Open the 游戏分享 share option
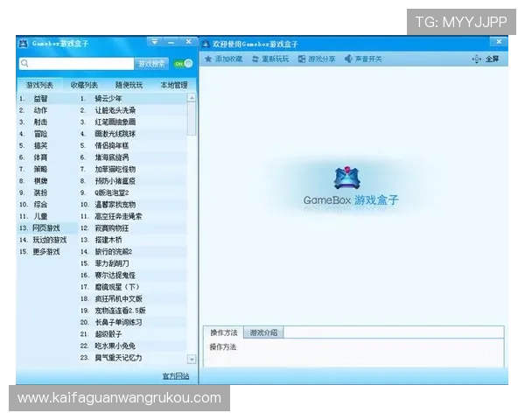The image size is (525, 420). point(317,59)
